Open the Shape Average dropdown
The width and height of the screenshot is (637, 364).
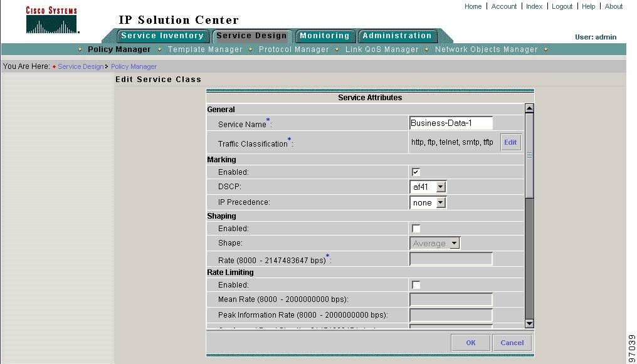pos(434,243)
